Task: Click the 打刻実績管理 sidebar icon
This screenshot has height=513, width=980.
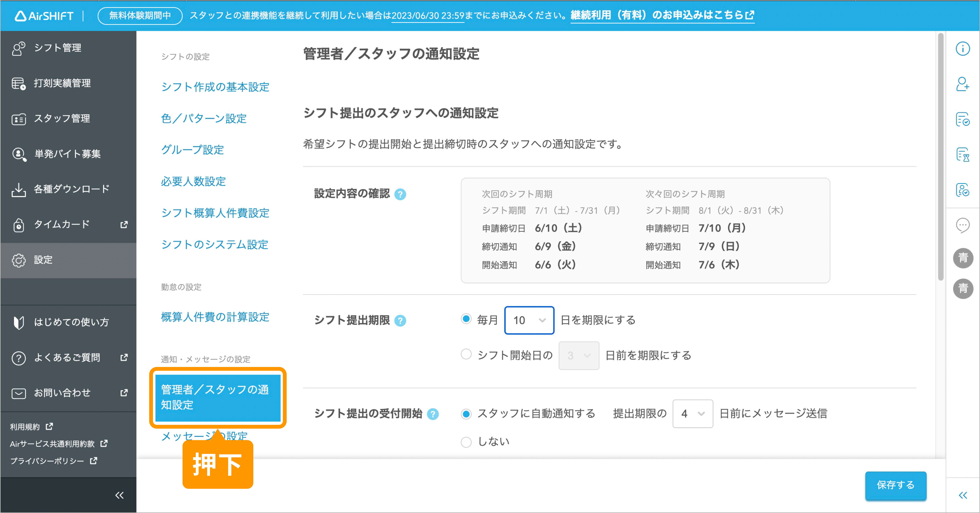Action: pos(18,84)
